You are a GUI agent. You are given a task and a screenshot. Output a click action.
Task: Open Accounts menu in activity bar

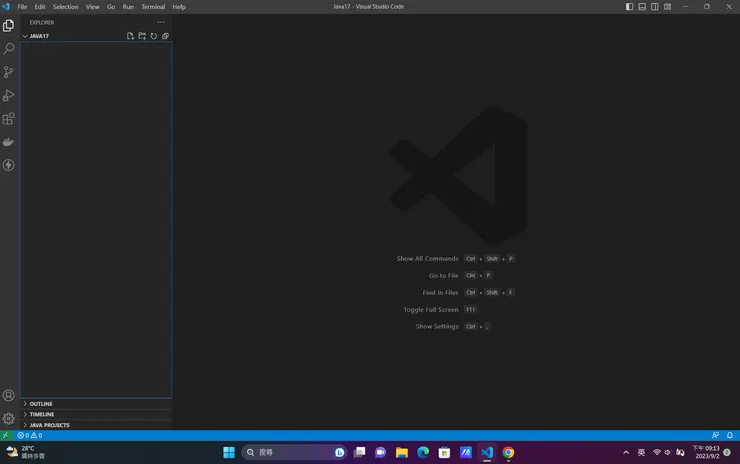[x=8, y=396]
